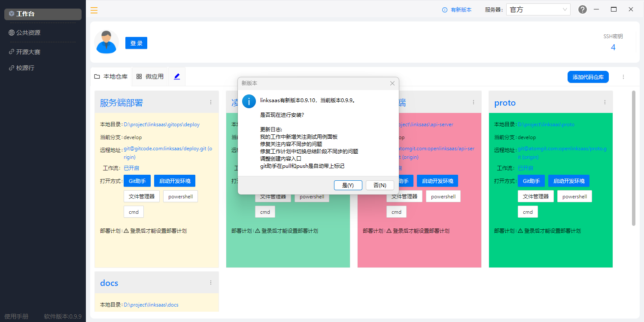Open powershell in the teal card
The image size is (644, 322).
(x=312, y=197)
